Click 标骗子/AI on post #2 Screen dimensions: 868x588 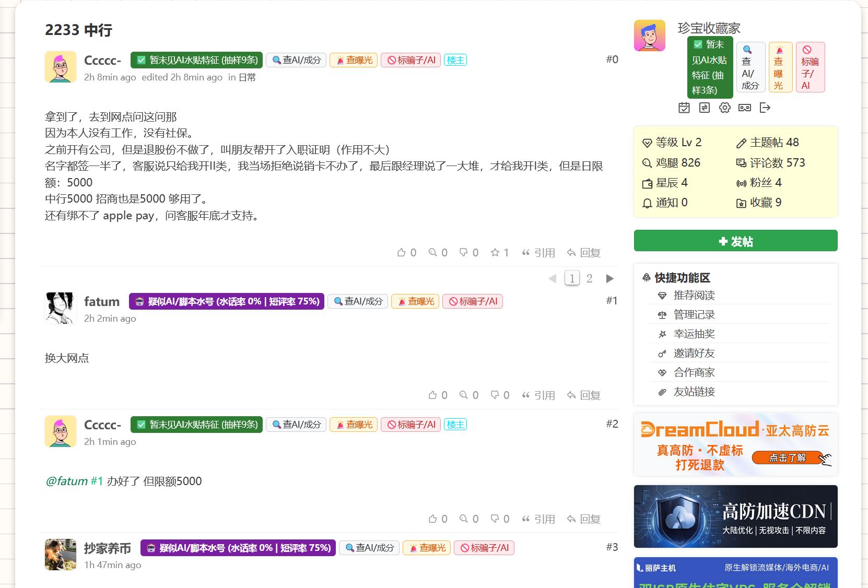(x=411, y=425)
